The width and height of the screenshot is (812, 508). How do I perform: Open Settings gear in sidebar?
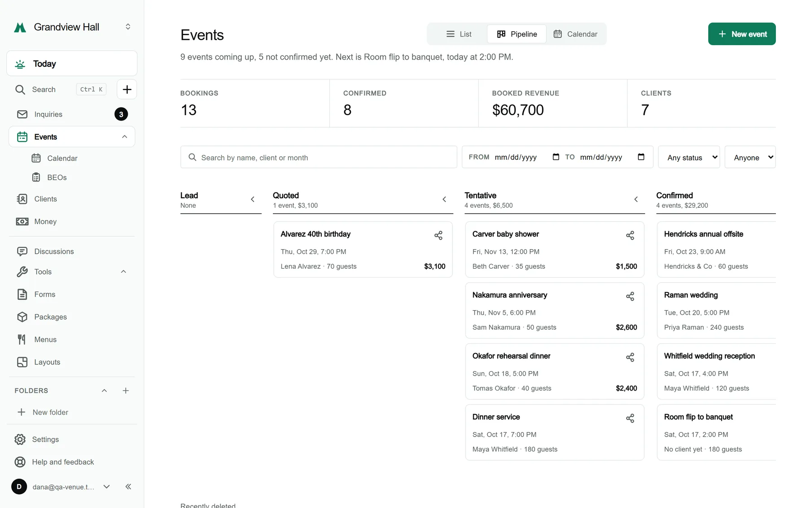pyautogui.click(x=72, y=439)
